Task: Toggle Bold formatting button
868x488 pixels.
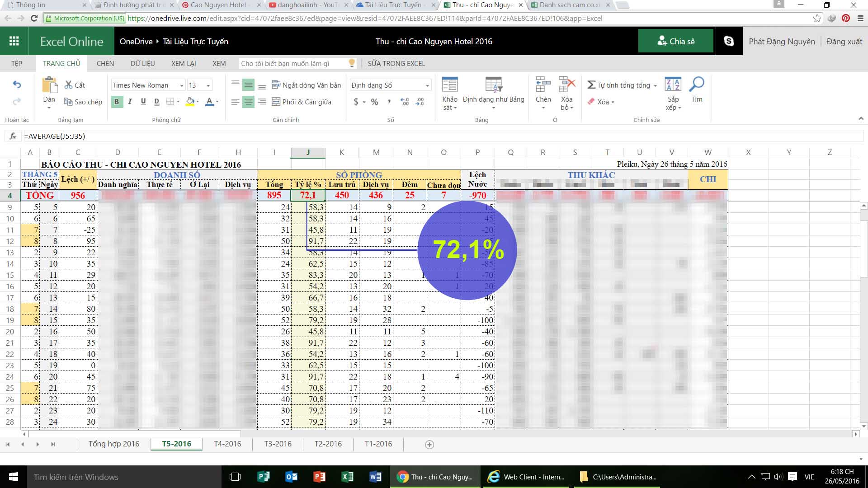Action: coord(117,102)
